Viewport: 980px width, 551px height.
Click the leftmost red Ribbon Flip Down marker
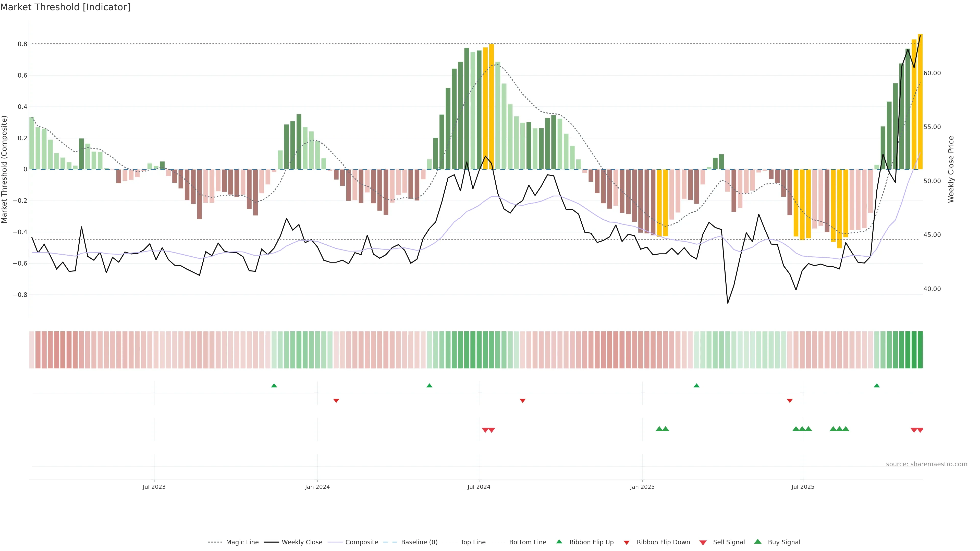pyautogui.click(x=336, y=400)
